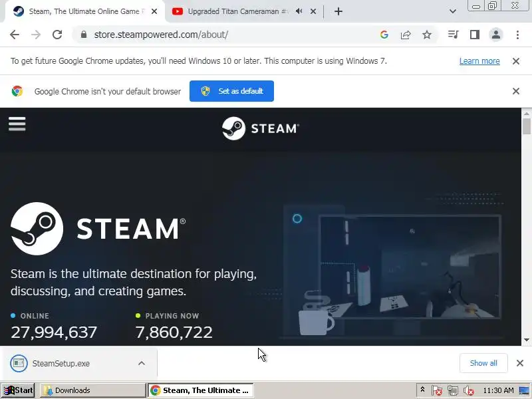Viewport: 532px width, 399px height.
Task: Click the Steam logo in page header
Action: [261, 128]
